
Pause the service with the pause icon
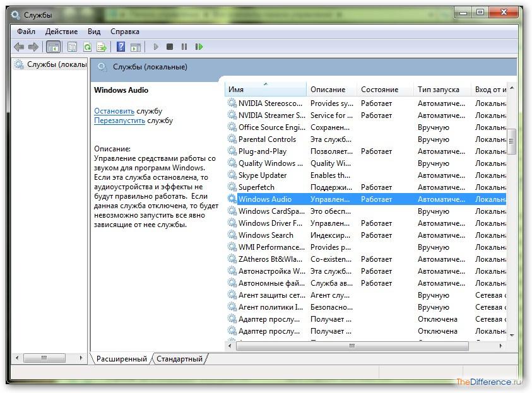[x=184, y=47]
